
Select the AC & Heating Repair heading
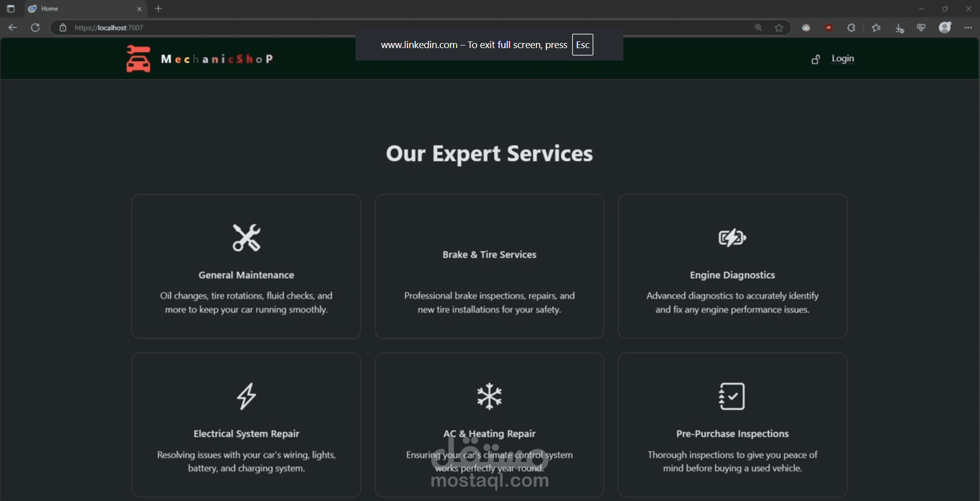(x=489, y=433)
